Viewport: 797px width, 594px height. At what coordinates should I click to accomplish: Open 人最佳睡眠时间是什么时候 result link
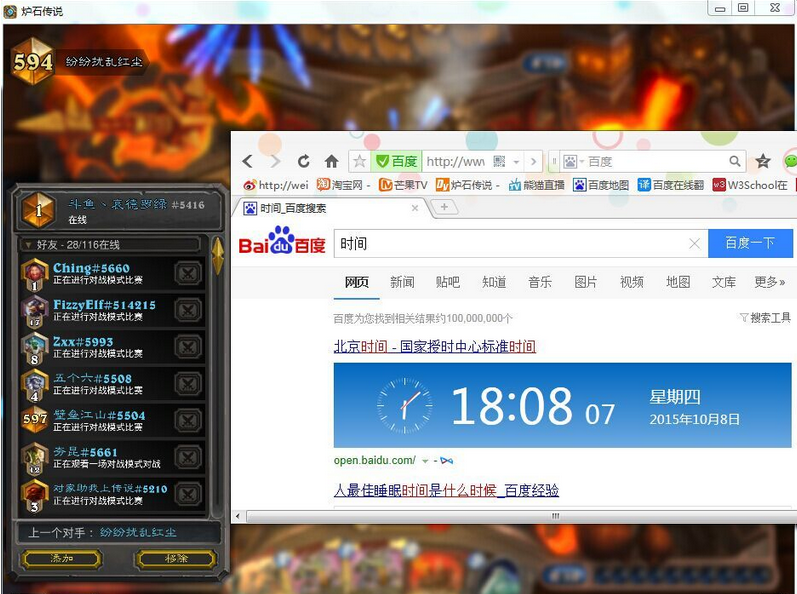click(x=446, y=490)
